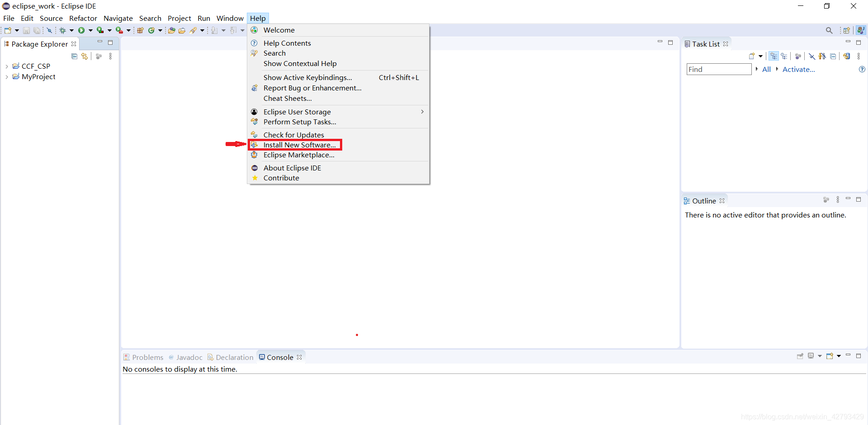This screenshot has width=868, height=425.
Task: Click Collapse All icon in Task List
Action: (833, 57)
